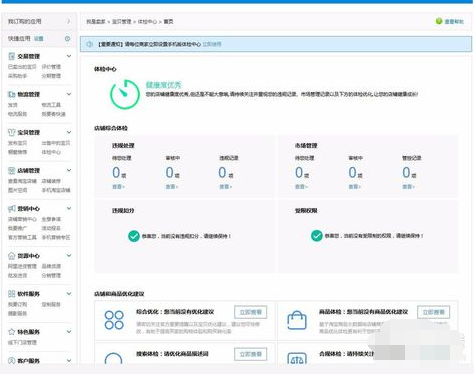Click the 查看帮助 link at top right
474x377 pixels.
click(454, 22)
